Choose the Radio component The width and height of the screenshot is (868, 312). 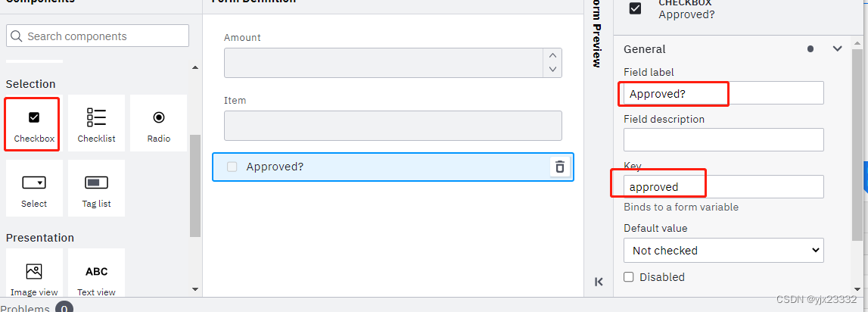pos(158,124)
